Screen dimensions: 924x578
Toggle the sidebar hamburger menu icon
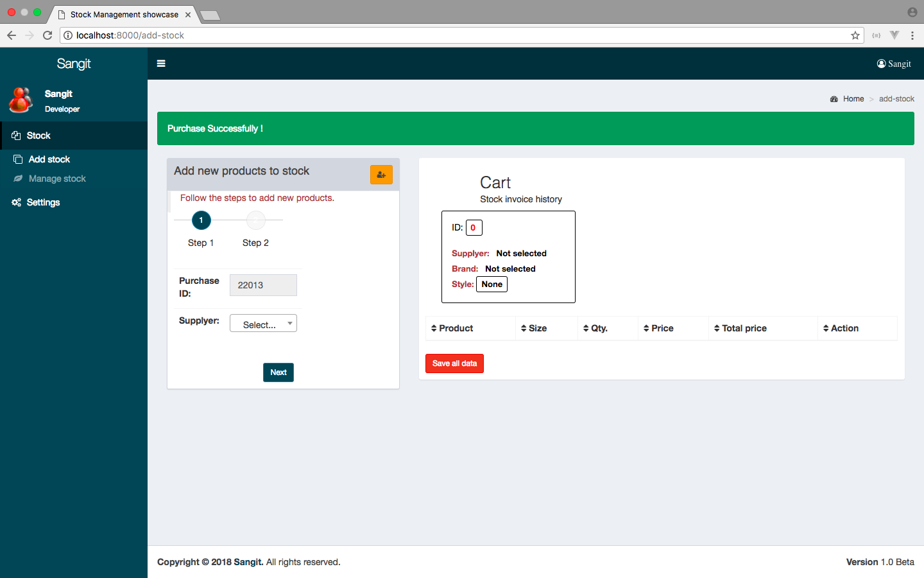pos(161,64)
